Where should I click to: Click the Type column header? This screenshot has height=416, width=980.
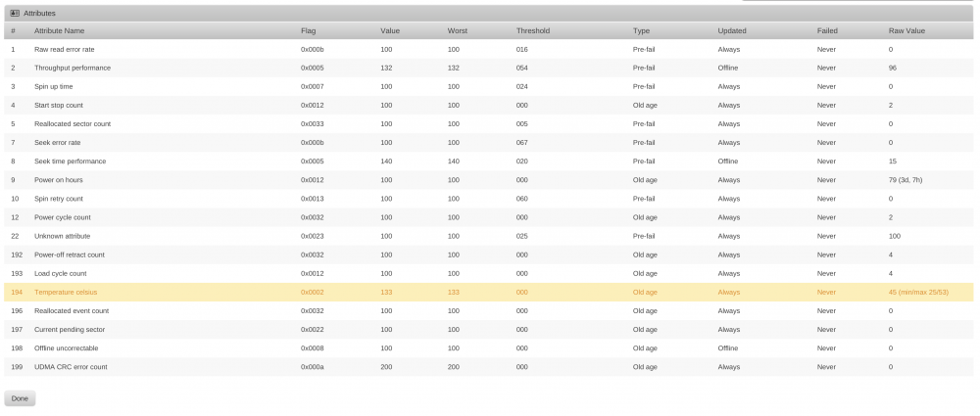641,30
